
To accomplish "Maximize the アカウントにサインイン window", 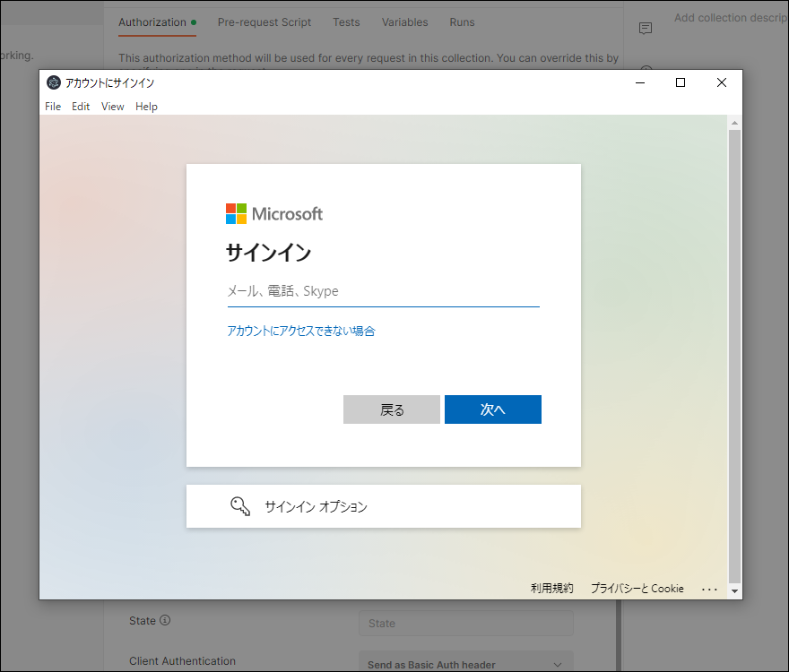I will (681, 82).
